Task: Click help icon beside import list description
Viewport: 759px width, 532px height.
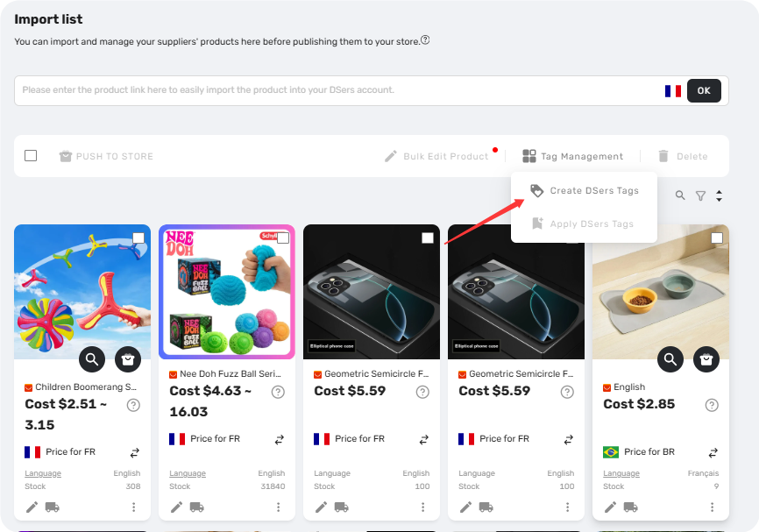Action: click(x=425, y=40)
